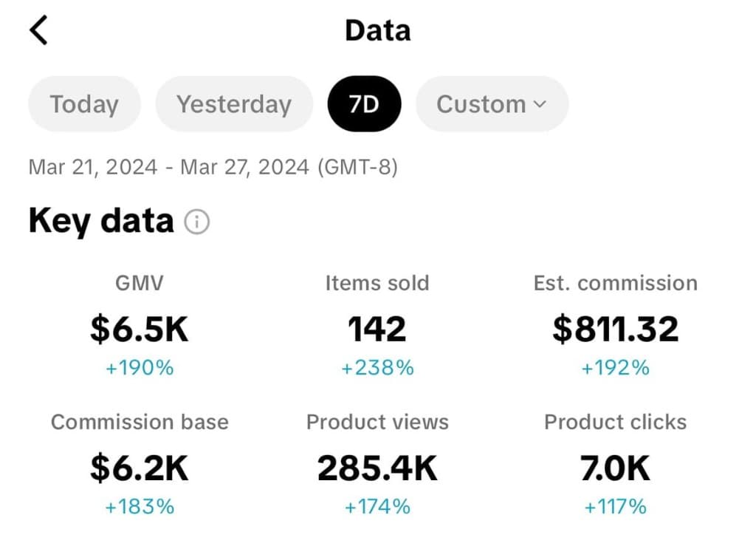Image resolution: width=756 pixels, height=546 pixels.
Task: Select the 7D time filter
Action: tap(364, 104)
